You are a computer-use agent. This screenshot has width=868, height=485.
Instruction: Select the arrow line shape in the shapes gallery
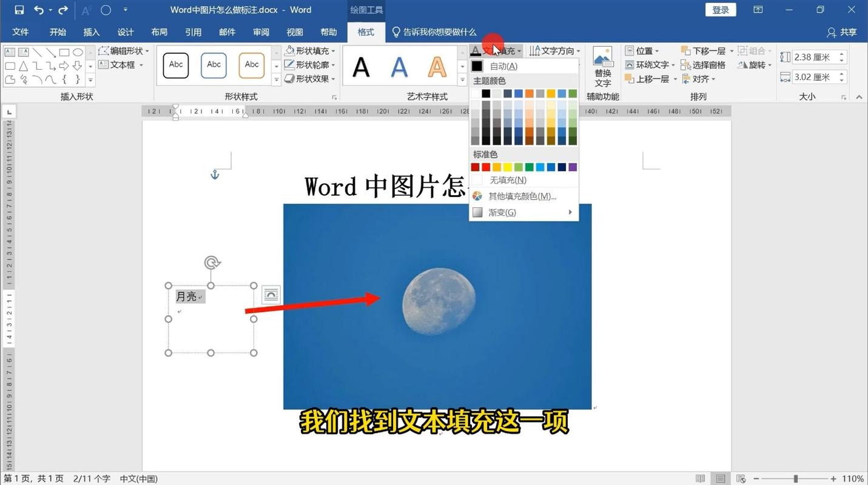click(x=51, y=52)
